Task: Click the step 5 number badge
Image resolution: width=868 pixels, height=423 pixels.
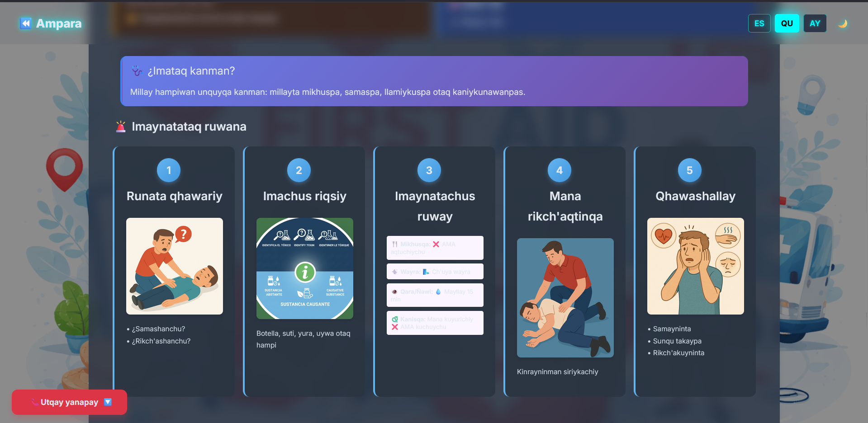Action: point(690,170)
